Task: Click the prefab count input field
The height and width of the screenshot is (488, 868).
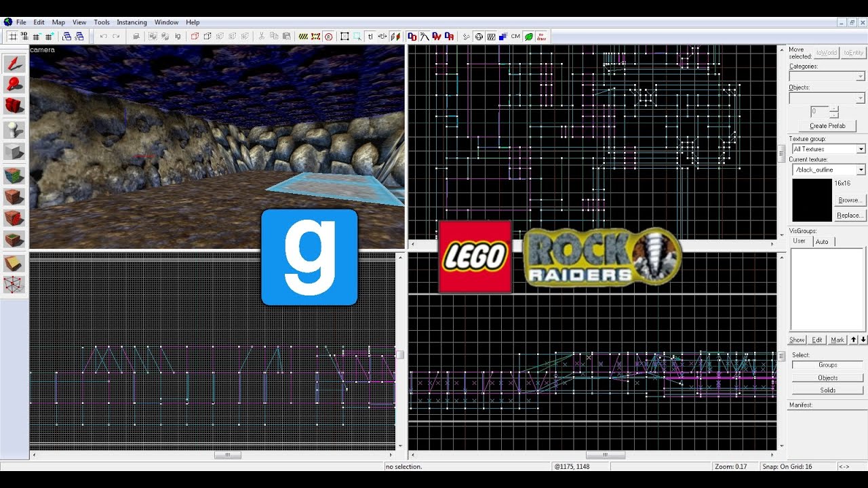Action: tap(820, 112)
